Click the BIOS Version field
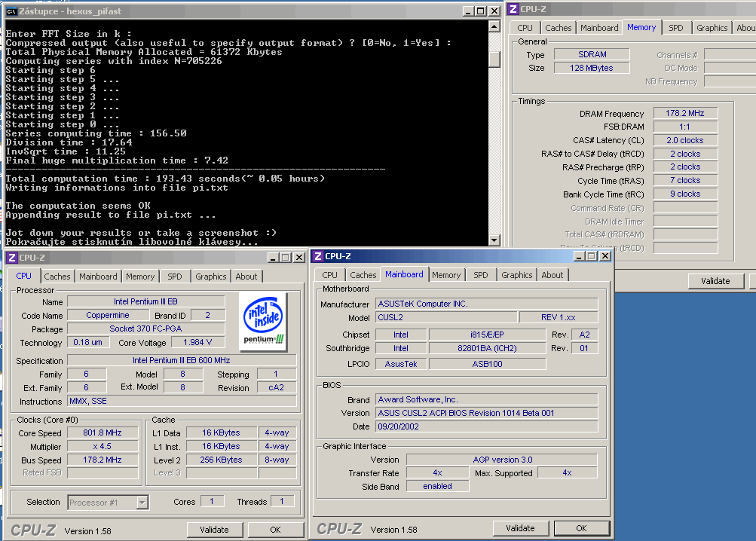756x541 pixels. pyautogui.click(x=486, y=413)
